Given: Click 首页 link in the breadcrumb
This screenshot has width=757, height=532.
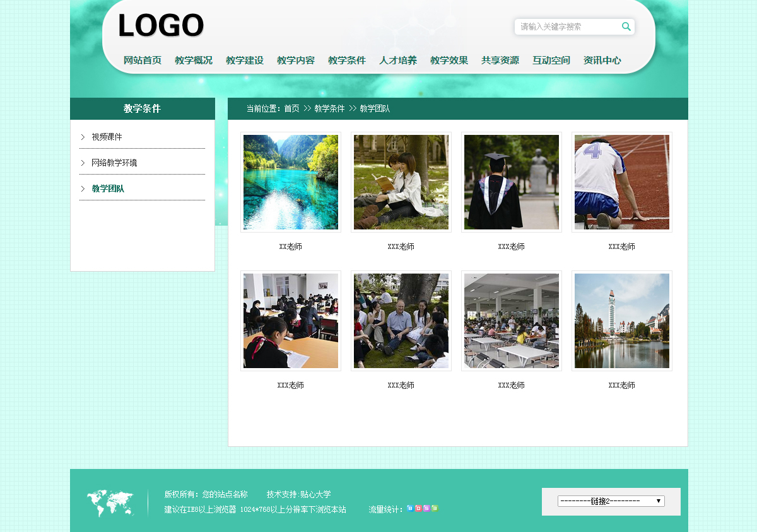Looking at the screenshot, I should point(291,108).
